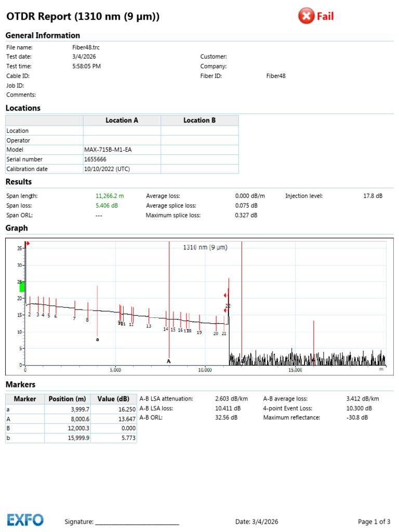Click injection level 17.8 dB
Image resolution: width=399 pixels, height=532 pixels.
click(373, 196)
